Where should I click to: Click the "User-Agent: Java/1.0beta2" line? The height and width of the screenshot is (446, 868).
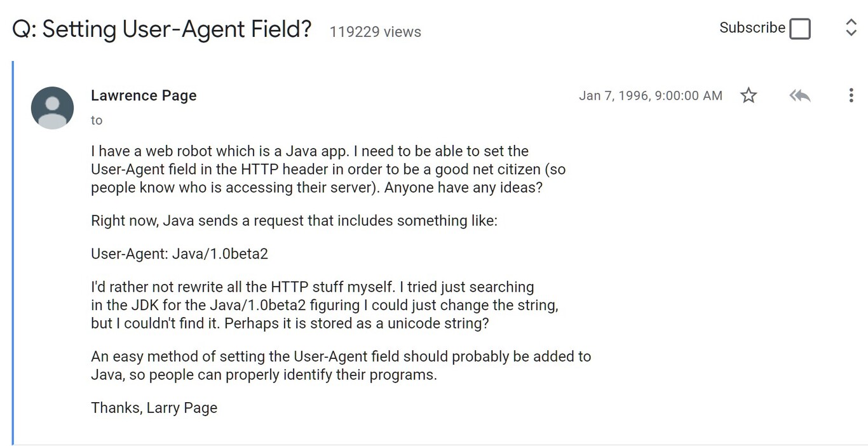tap(179, 254)
